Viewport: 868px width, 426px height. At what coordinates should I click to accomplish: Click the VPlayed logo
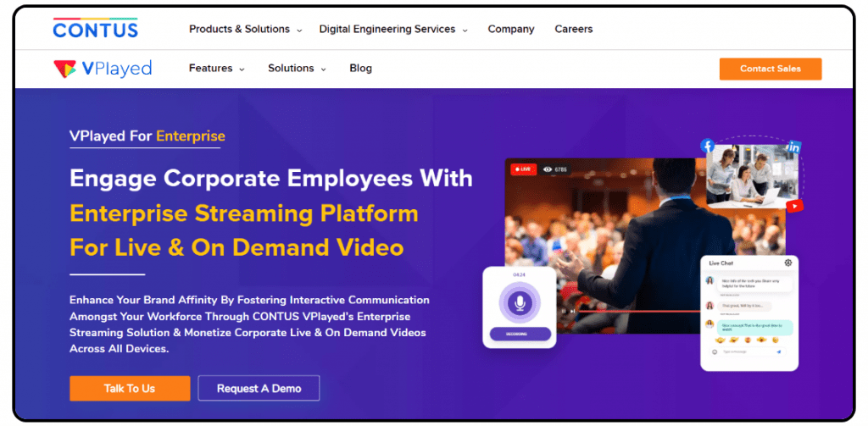coord(103,69)
